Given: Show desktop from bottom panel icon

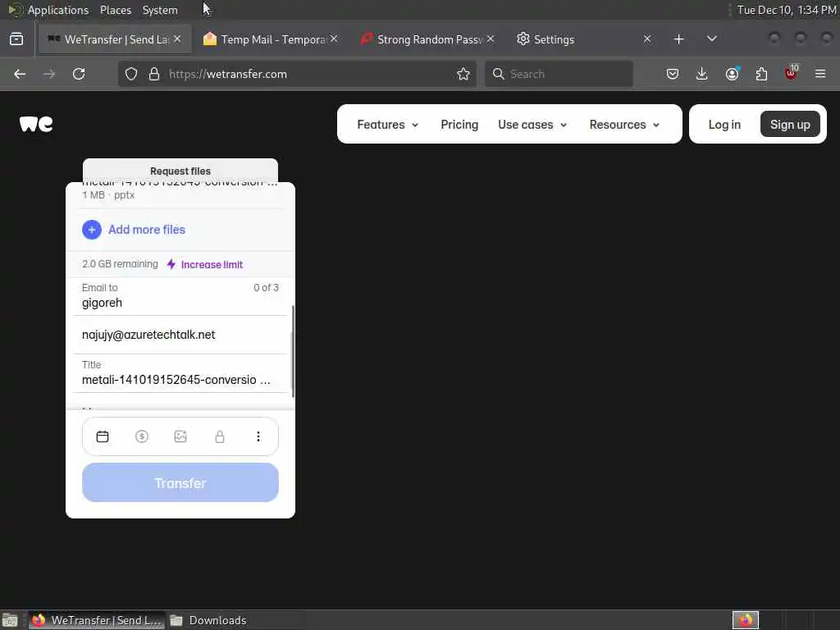Looking at the screenshot, I should (10, 620).
